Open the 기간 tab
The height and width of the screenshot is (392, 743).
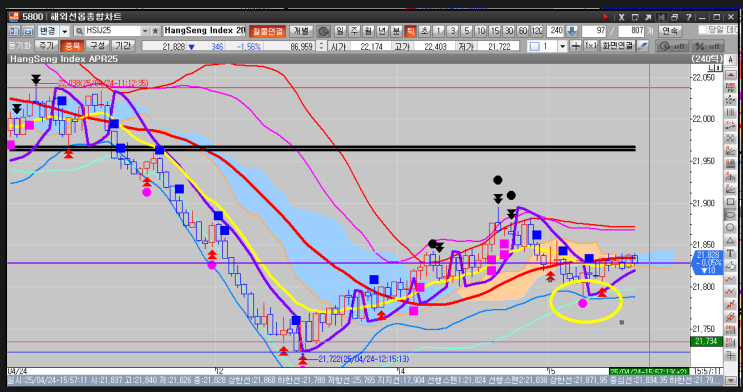pos(123,46)
